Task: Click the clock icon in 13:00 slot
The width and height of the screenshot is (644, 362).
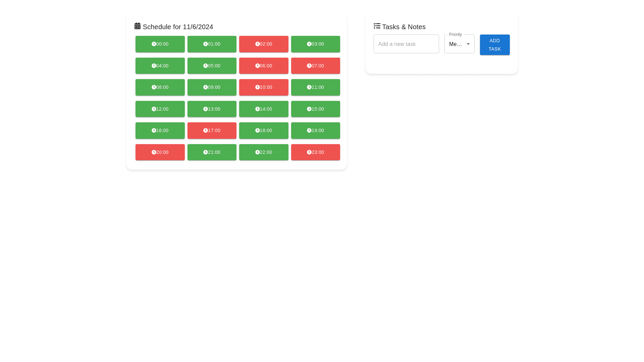Action: [x=205, y=109]
